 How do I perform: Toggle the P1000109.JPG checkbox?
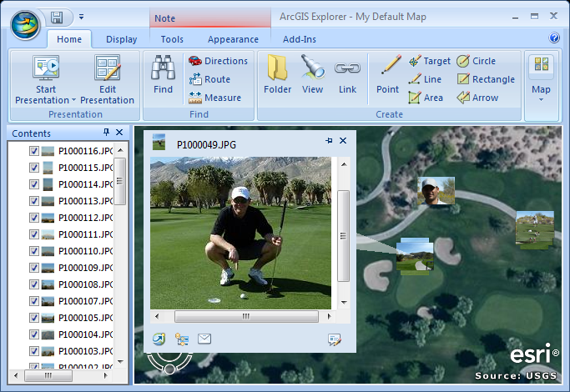pos(34,268)
